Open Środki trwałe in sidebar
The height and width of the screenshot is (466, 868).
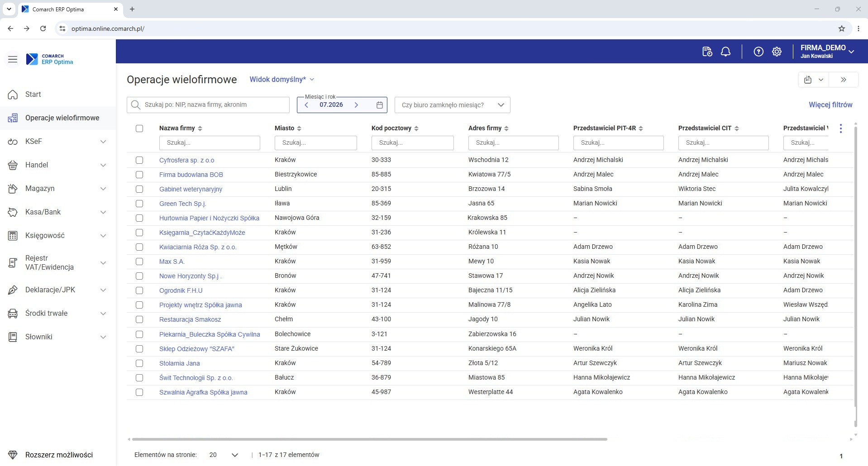(58, 314)
